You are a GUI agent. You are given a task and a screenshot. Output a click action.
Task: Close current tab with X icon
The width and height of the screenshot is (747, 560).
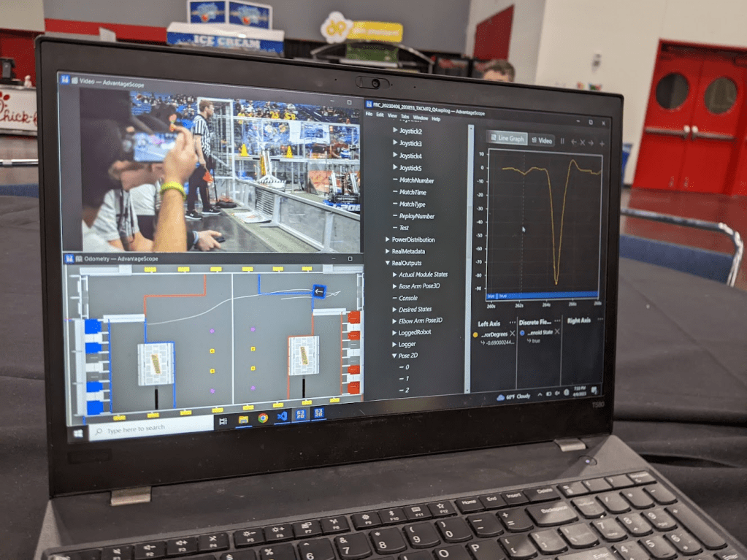[583, 142]
